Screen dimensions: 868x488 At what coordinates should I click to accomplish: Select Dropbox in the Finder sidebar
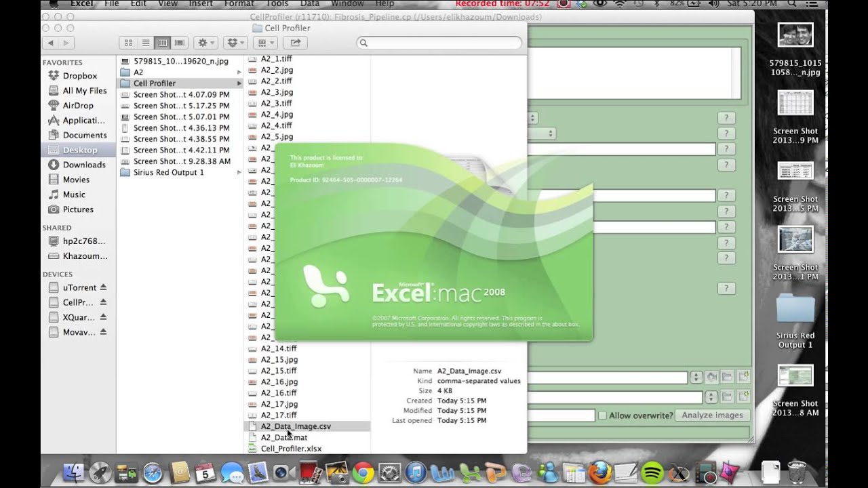click(80, 76)
